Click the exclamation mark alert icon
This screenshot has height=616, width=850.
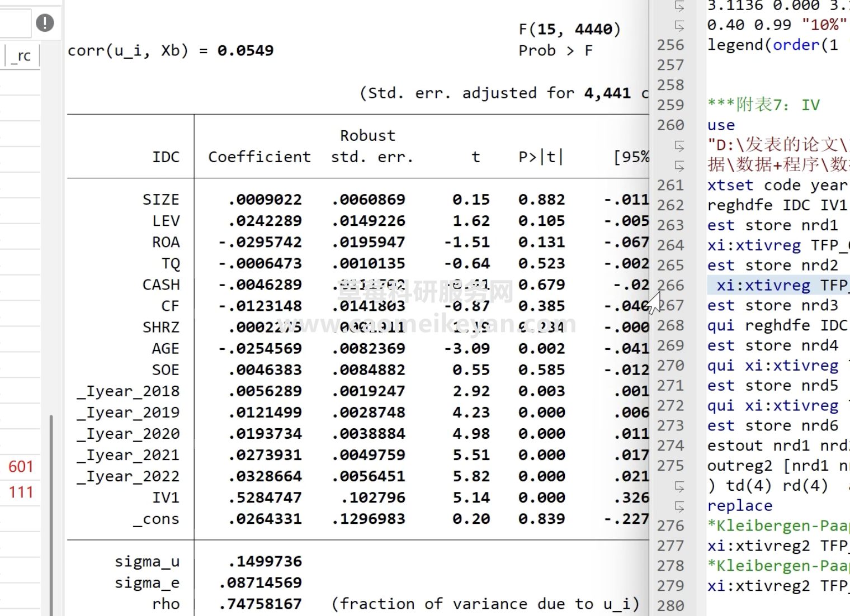point(45,23)
